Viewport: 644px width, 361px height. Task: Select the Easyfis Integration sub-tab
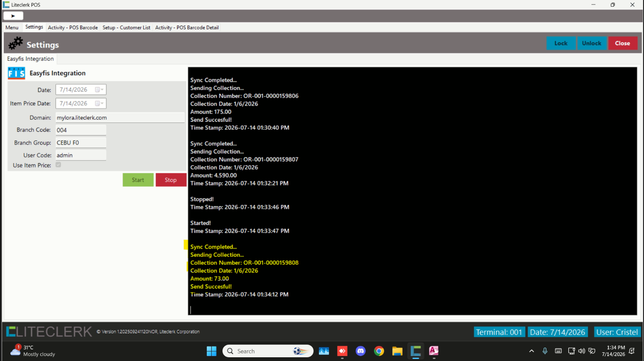(30, 59)
